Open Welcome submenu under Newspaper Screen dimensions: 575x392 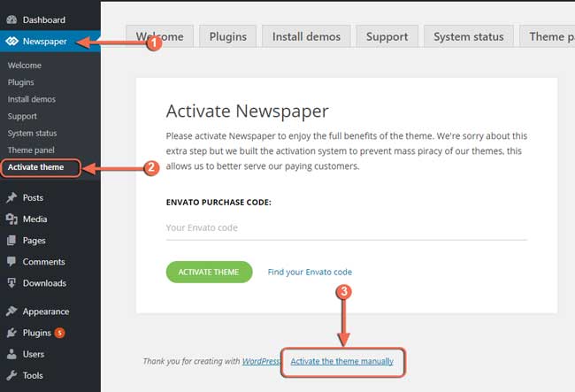25,65
